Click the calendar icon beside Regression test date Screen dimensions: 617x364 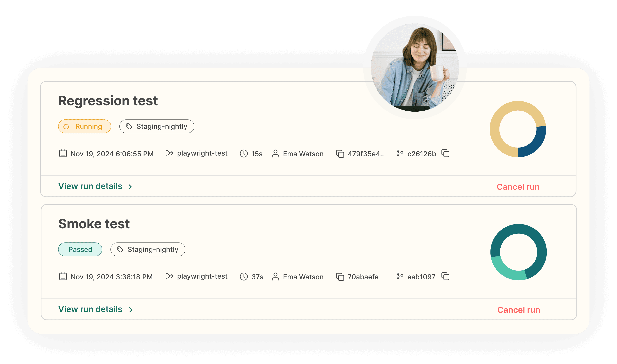pos(63,154)
